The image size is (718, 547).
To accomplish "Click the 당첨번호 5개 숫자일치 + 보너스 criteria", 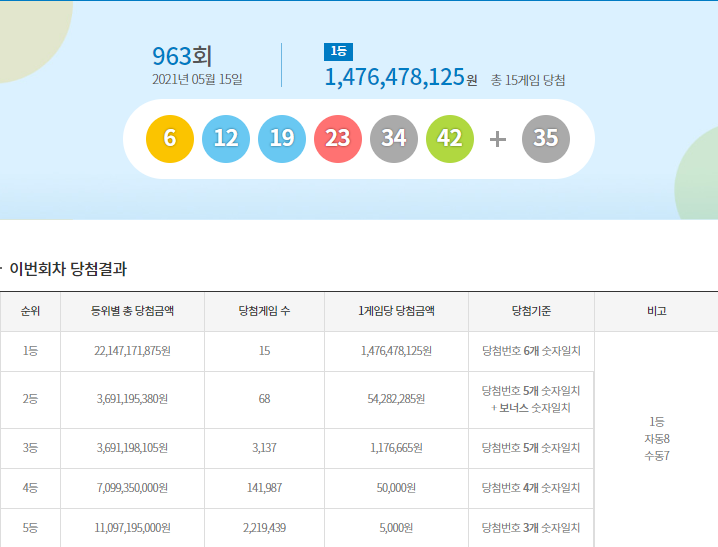I will [531, 399].
